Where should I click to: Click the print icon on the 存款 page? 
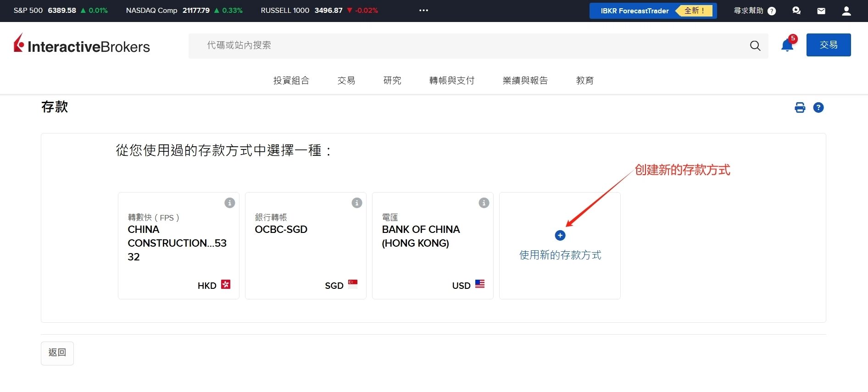pos(800,107)
